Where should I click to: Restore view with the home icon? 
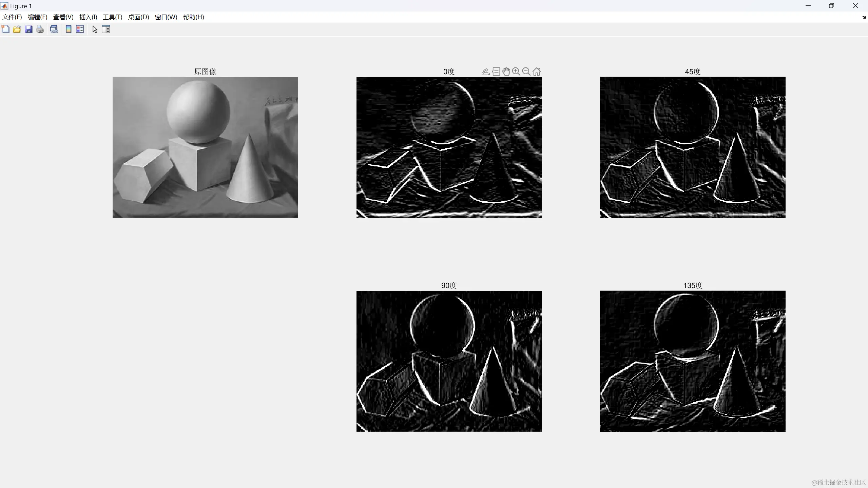tap(537, 72)
